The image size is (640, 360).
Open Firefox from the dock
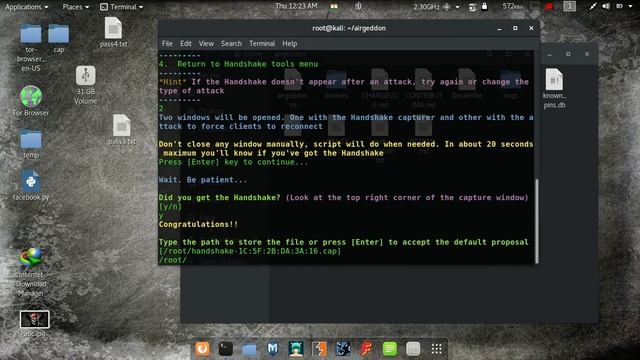[202, 349]
